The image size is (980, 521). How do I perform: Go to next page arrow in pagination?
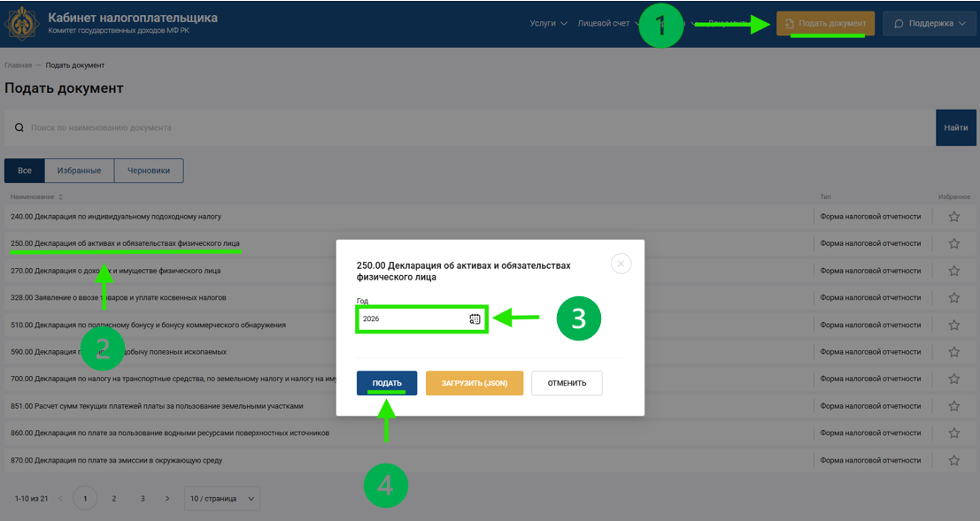167,499
